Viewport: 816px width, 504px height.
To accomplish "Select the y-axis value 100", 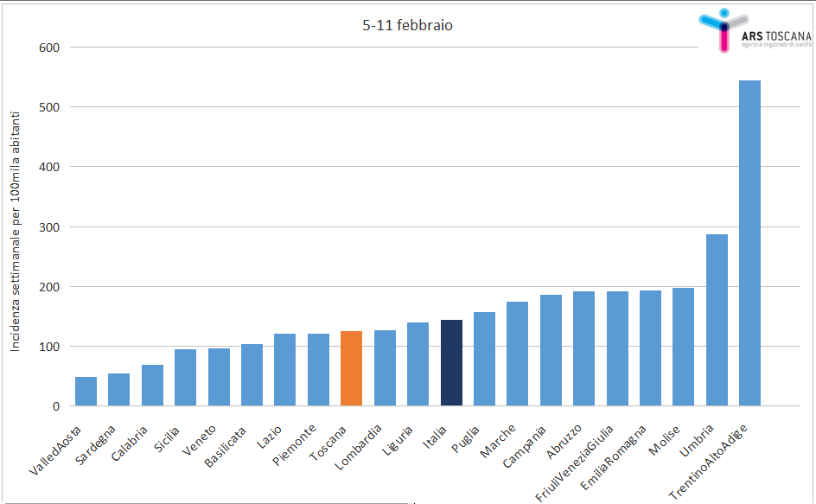I will [x=49, y=347].
